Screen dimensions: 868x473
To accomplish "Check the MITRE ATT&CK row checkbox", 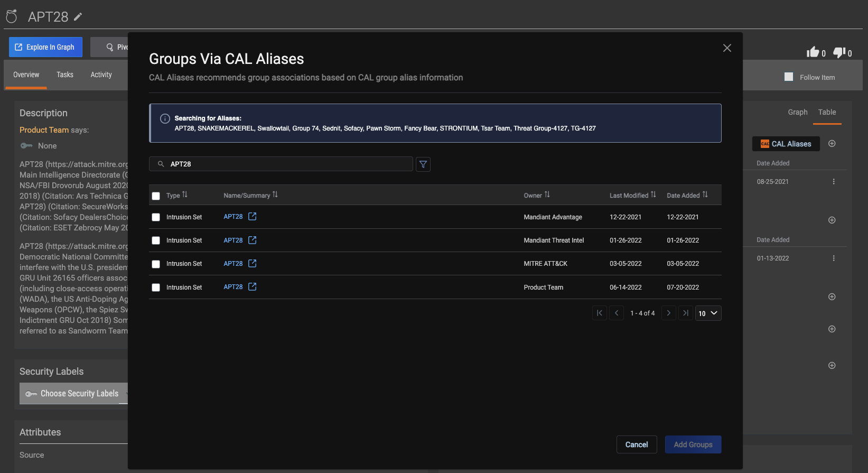I will (156, 264).
